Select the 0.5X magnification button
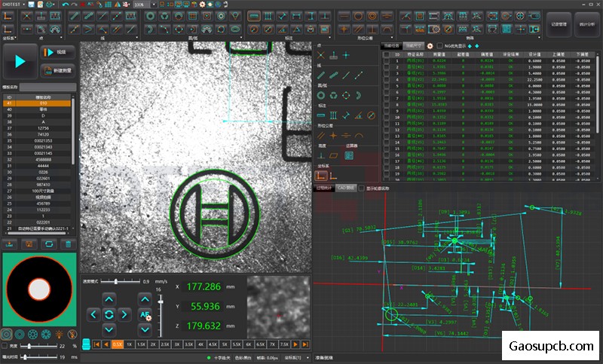This screenshot has height=364, width=603. coord(118,344)
